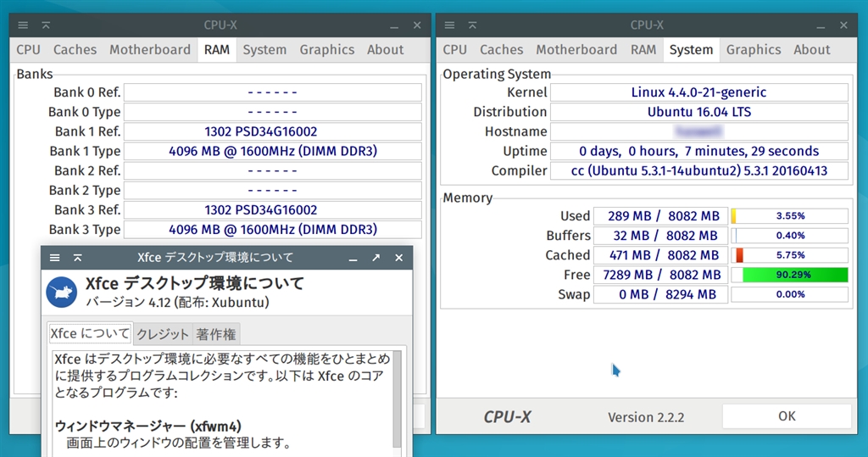868x457 pixels.
Task: Open window menu icon in Xfce about dialog
Action: (55, 258)
